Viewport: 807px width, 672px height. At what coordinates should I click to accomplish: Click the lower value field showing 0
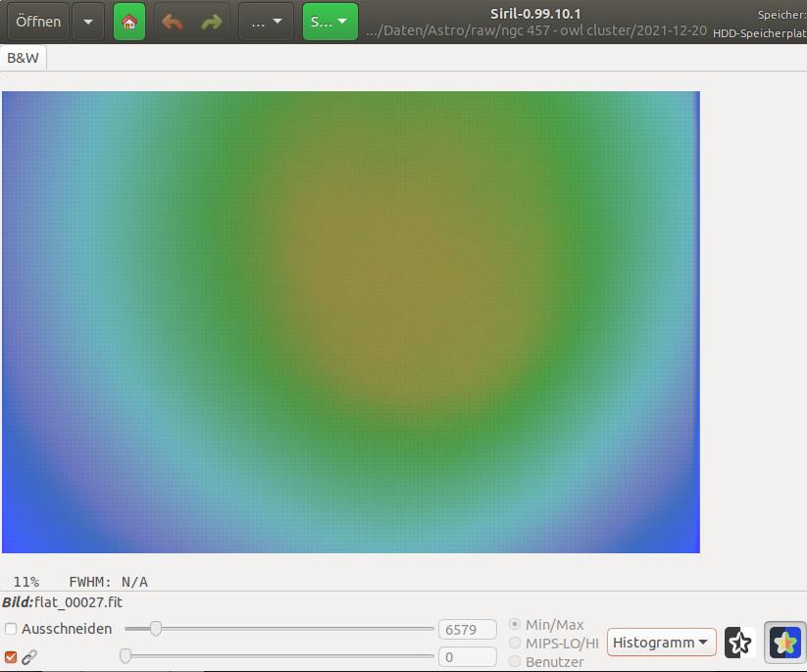click(x=468, y=657)
